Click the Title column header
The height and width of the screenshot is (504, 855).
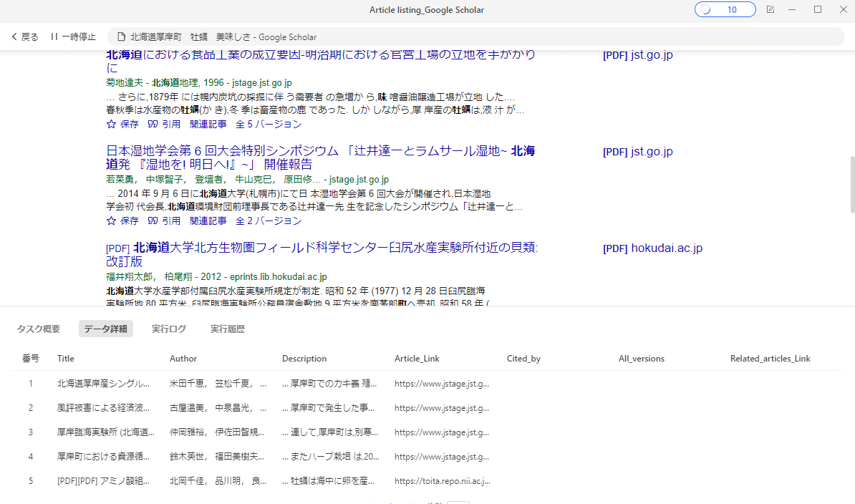point(65,359)
